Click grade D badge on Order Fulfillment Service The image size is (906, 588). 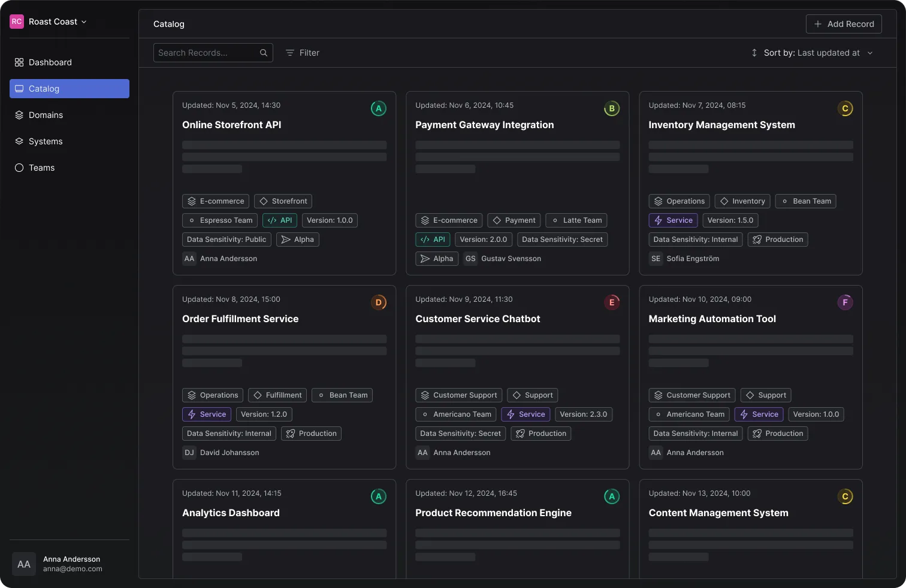pos(378,302)
